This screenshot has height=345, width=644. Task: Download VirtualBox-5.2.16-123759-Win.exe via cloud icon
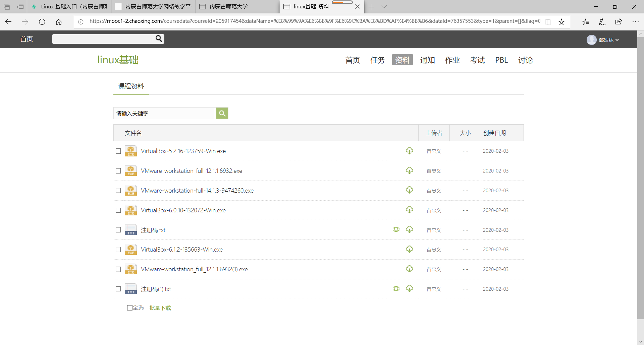(x=409, y=151)
